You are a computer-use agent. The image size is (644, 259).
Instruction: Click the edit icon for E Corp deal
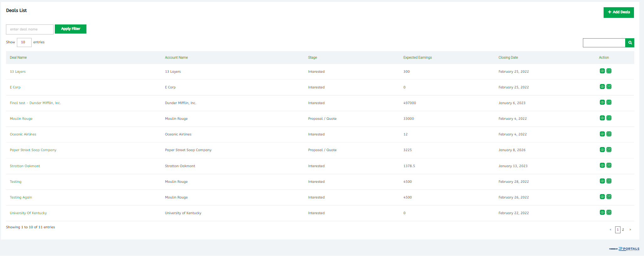click(x=609, y=87)
